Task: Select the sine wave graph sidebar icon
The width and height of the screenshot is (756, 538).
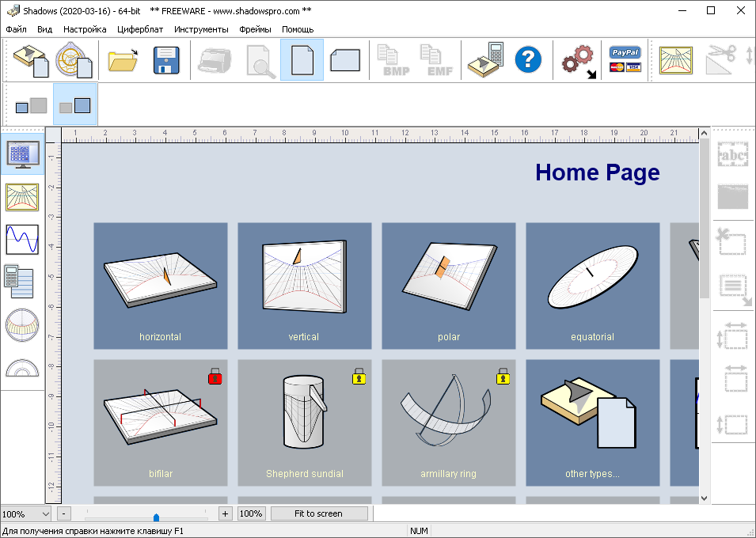Action: coord(21,239)
